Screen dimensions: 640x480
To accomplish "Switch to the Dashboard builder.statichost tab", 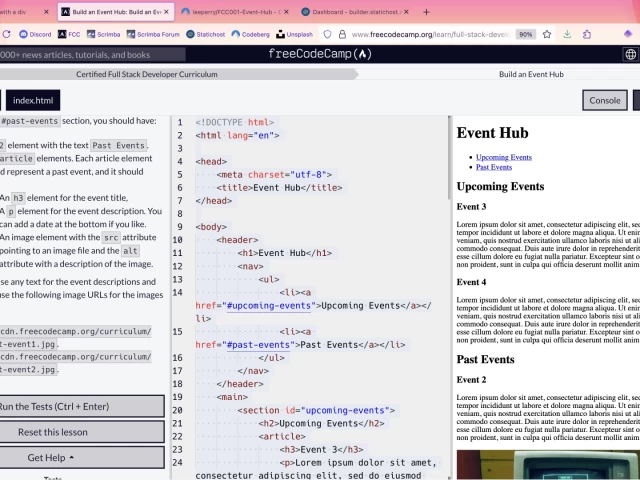I will 354,12.
